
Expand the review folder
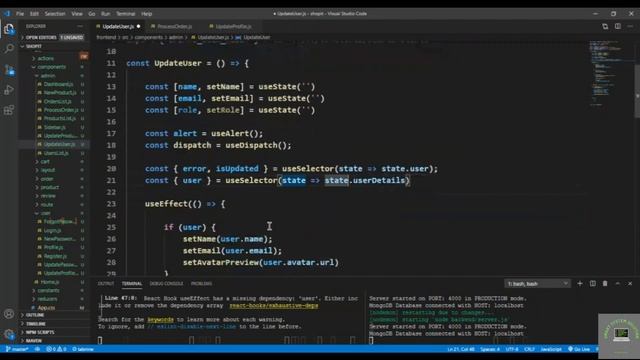coord(48,196)
